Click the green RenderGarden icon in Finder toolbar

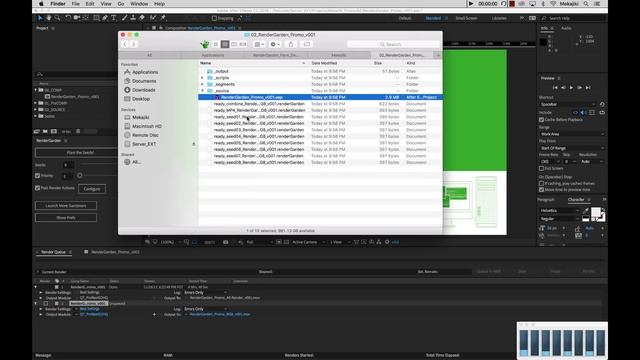click(x=204, y=44)
